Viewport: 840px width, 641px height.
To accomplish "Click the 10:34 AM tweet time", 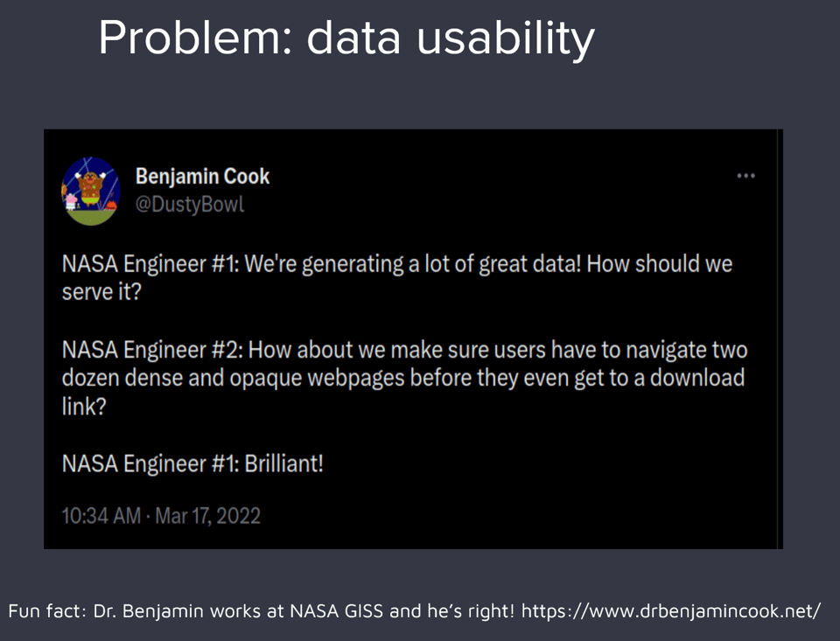I will [101, 515].
